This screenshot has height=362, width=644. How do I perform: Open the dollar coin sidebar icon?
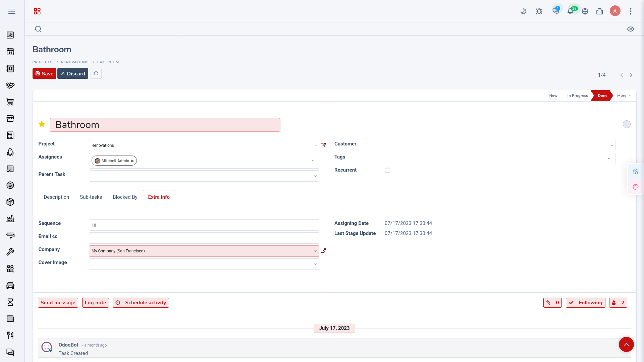coord(10,185)
